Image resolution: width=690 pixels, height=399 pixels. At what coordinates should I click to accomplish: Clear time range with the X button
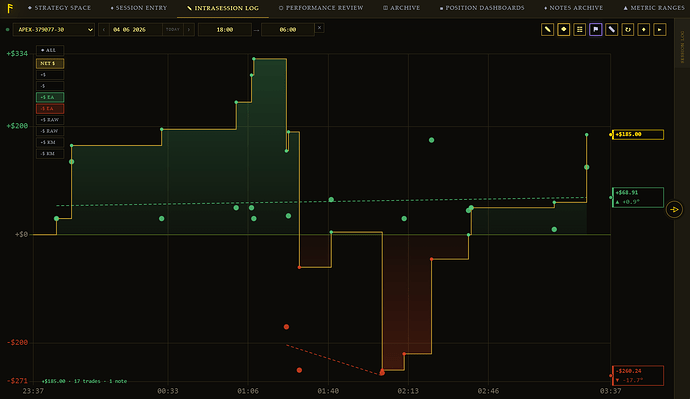click(x=319, y=28)
